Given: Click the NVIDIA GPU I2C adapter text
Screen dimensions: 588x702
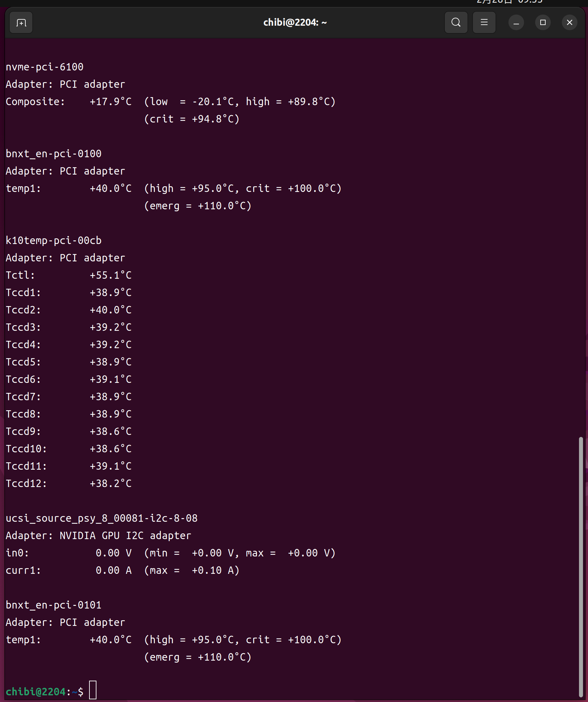Looking at the screenshot, I should coord(125,536).
